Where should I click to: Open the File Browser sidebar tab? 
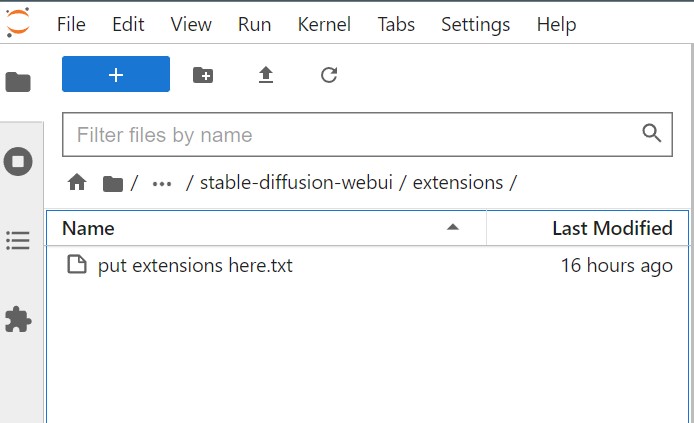click(x=18, y=83)
